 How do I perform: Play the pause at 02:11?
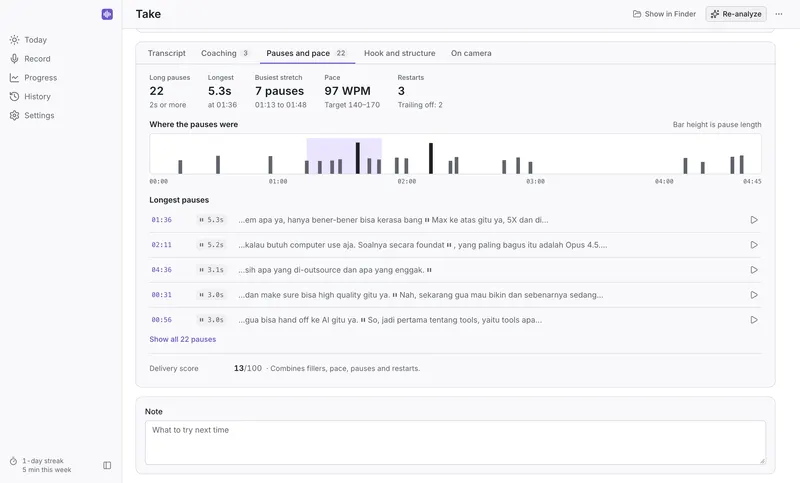754,245
